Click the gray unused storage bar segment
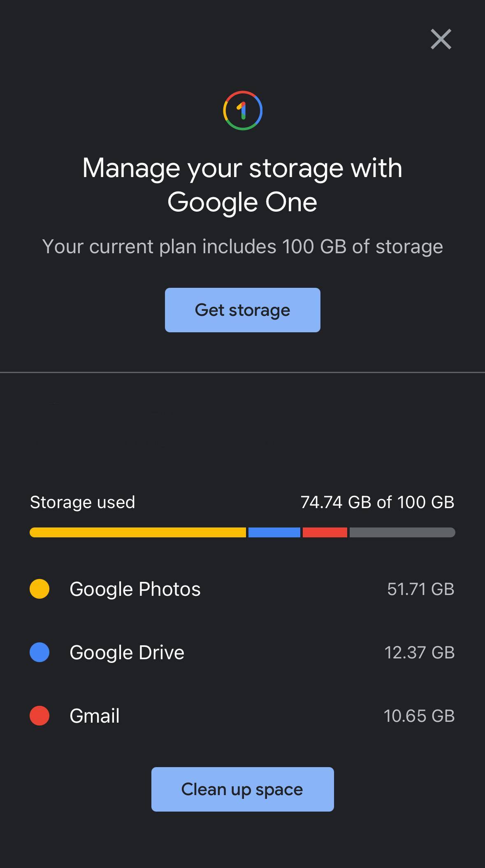 pyautogui.click(x=402, y=532)
